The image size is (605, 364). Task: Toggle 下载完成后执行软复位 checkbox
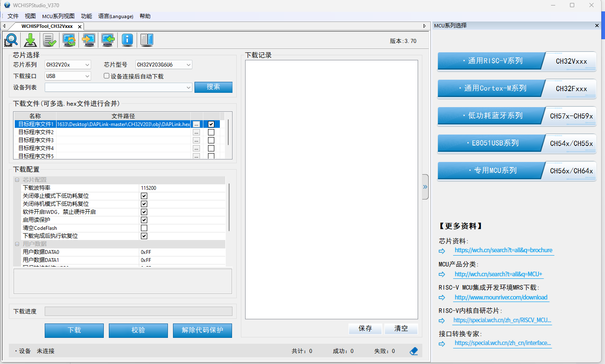[x=144, y=236]
